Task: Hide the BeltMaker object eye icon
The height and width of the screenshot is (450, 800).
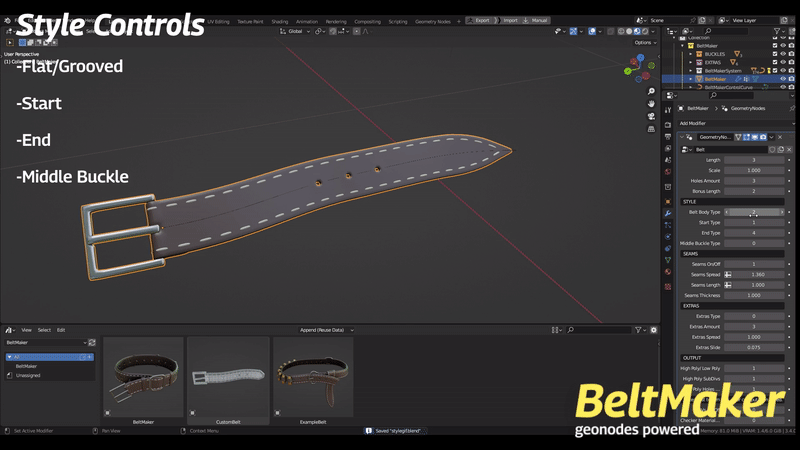Action: click(783, 79)
